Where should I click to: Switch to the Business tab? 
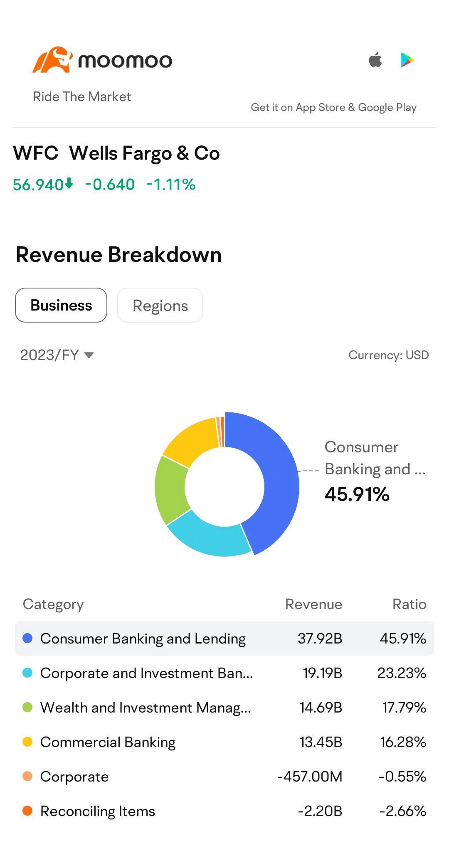[61, 305]
